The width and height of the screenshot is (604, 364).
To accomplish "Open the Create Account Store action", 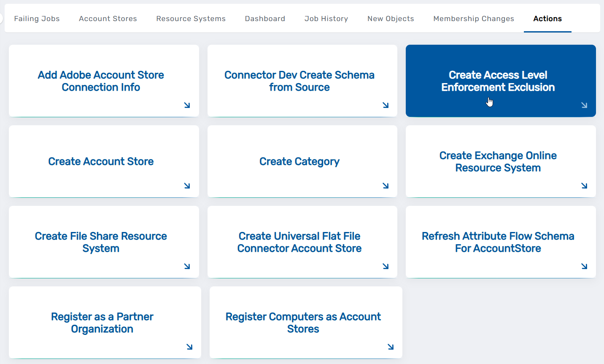I will tap(101, 162).
